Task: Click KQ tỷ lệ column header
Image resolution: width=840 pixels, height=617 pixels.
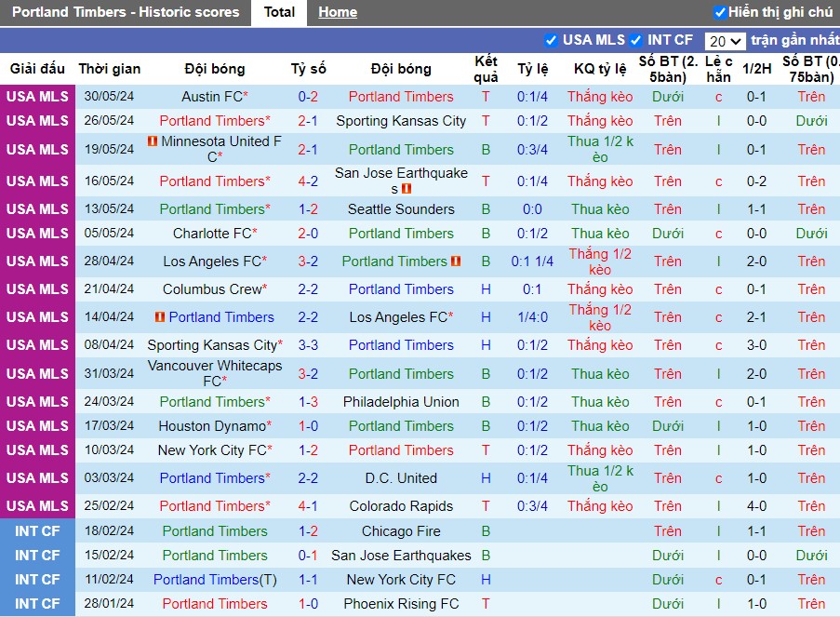Action: pyautogui.click(x=600, y=69)
